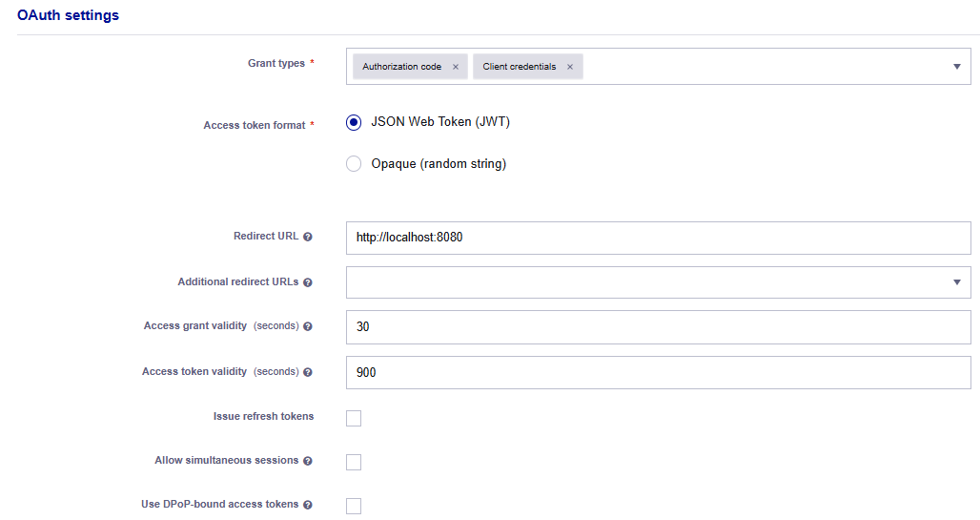Show help for Access token validity
The height and width of the screenshot is (520, 980).
click(308, 372)
